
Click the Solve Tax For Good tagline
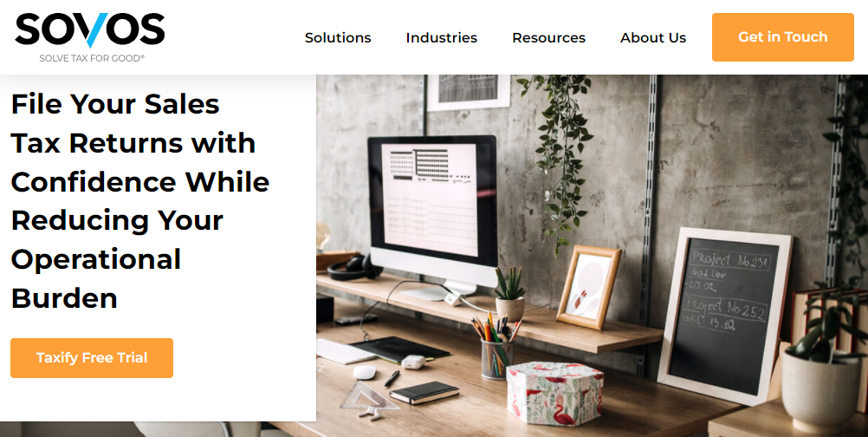tap(91, 57)
